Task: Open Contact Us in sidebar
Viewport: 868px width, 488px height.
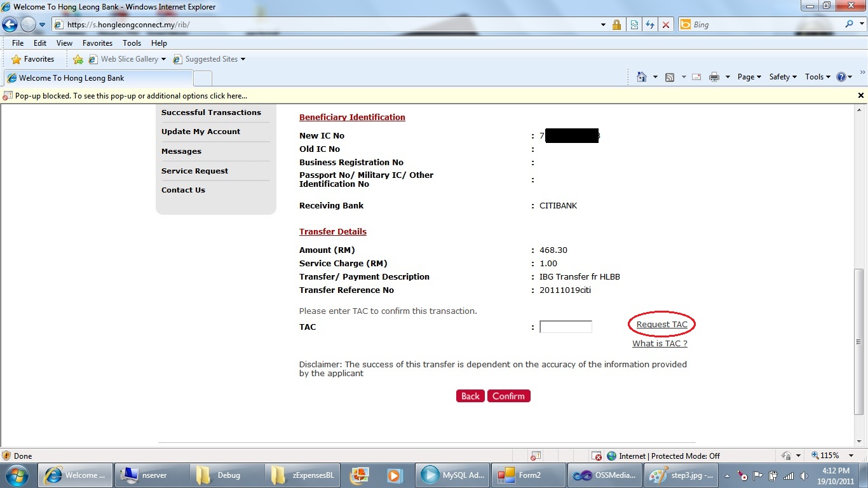Action: (x=183, y=190)
